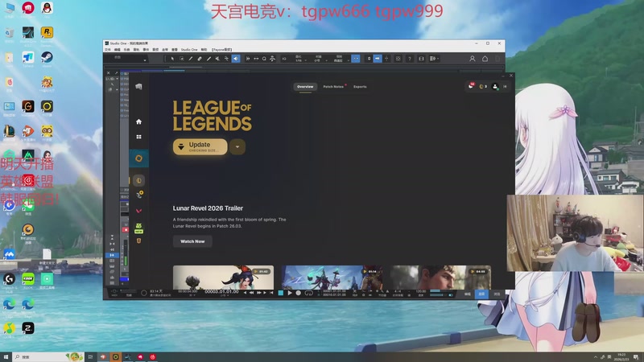Open the library grid icon in Riot sidebar
The height and width of the screenshot is (362, 644).
pos(138,137)
